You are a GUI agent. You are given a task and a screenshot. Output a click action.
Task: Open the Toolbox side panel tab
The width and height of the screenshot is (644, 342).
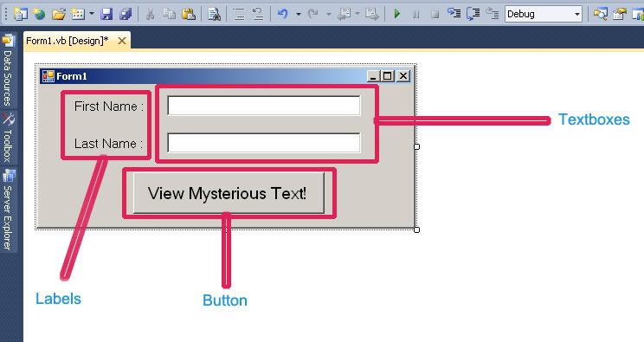point(8,138)
